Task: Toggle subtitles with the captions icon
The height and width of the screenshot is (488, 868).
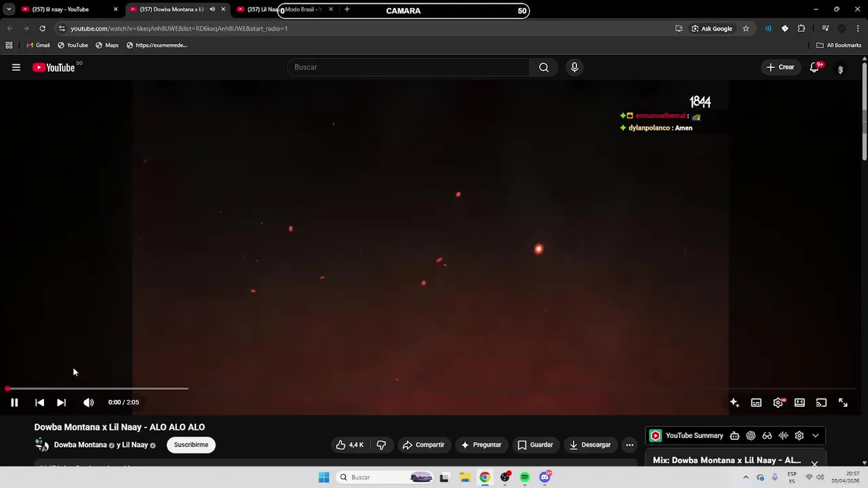Action: point(756,403)
